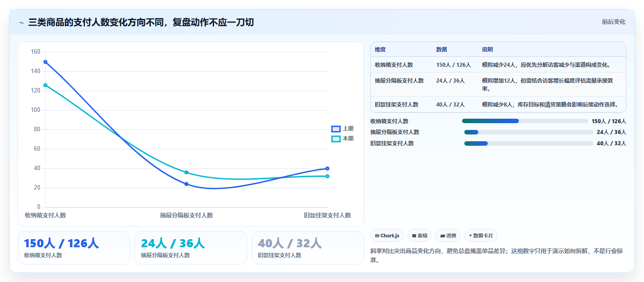Click table cell 旧款挂架支付人数
644x282 pixels.
point(397,105)
